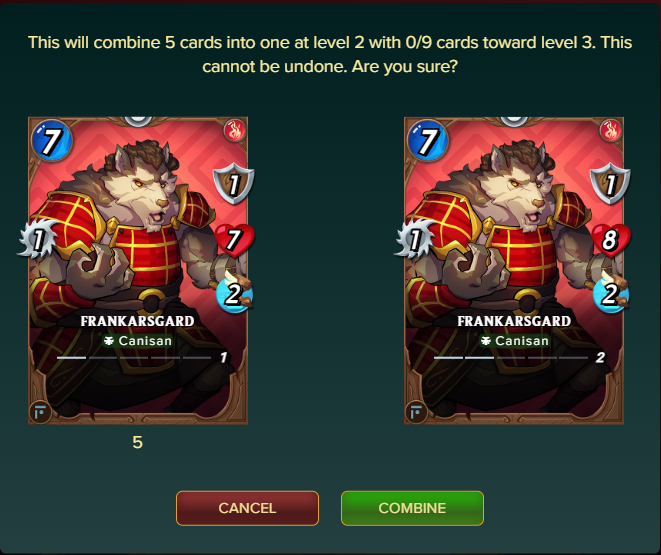Click the melee attack icon on right card
This screenshot has width=661, height=555.
point(414,239)
